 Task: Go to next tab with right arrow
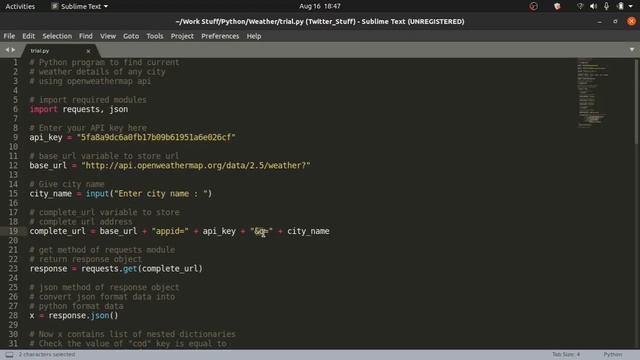(13, 50)
